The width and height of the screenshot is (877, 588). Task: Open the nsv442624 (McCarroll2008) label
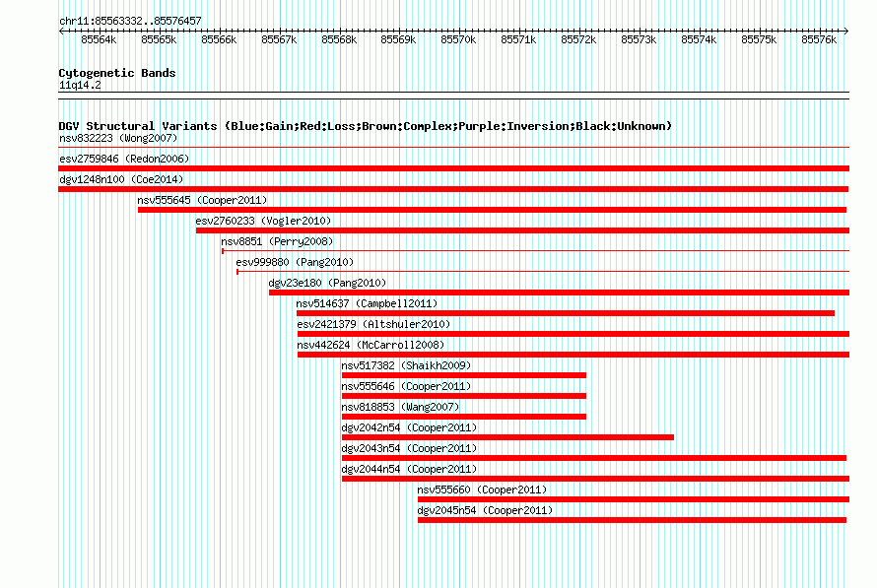[x=371, y=345]
